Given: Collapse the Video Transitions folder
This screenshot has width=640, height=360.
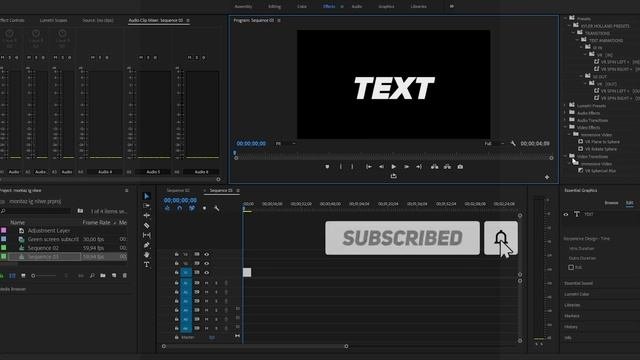Looking at the screenshot, I should (x=566, y=156).
